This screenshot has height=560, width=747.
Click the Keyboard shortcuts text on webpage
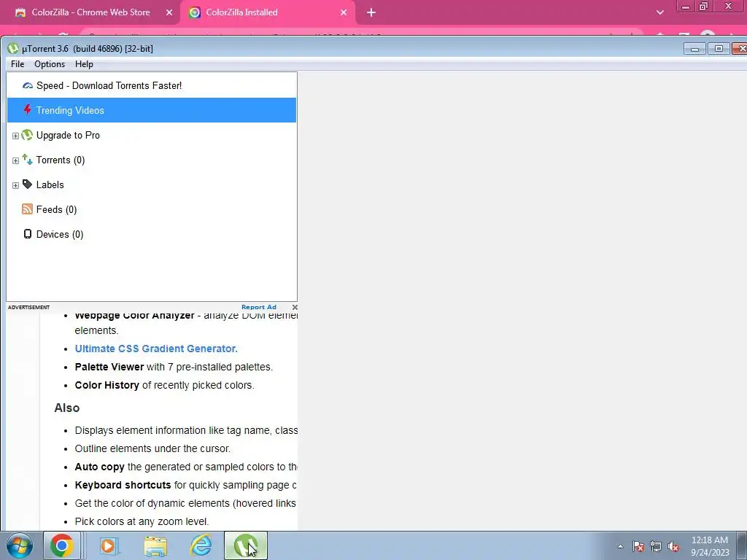123,485
